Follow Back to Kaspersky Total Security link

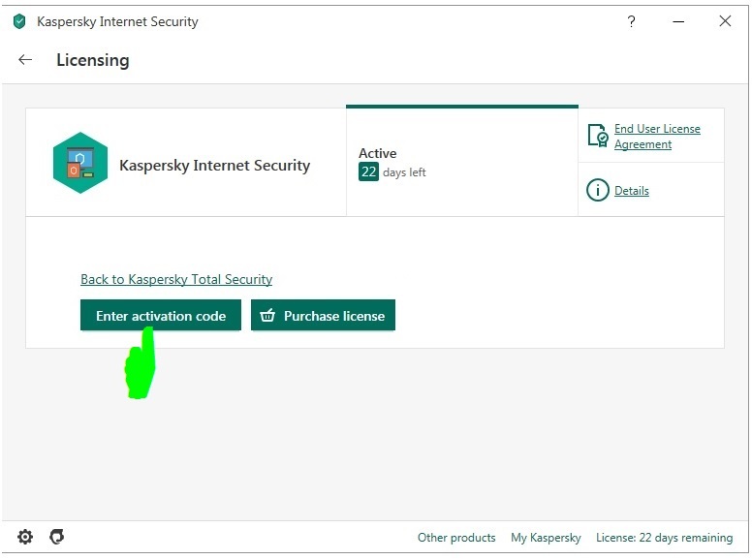(176, 279)
